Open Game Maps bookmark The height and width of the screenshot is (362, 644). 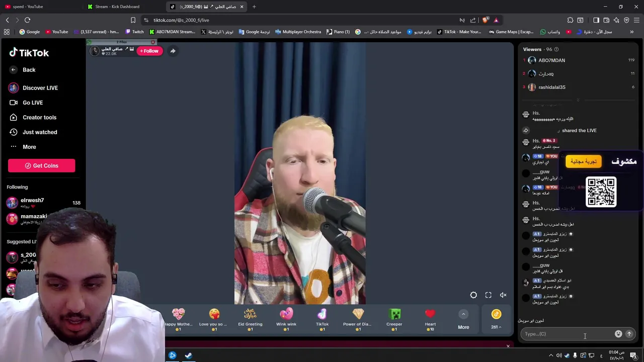pos(511,32)
